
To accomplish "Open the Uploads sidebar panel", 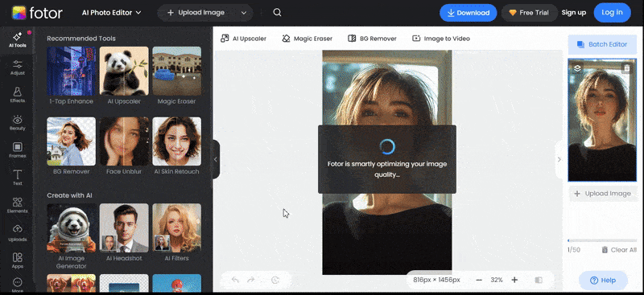I will point(17,233).
